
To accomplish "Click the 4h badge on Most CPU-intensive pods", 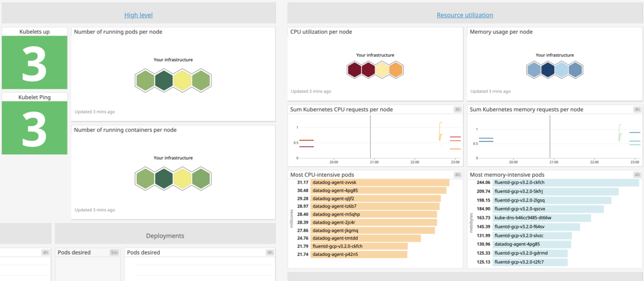I will [x=458, y=175].
